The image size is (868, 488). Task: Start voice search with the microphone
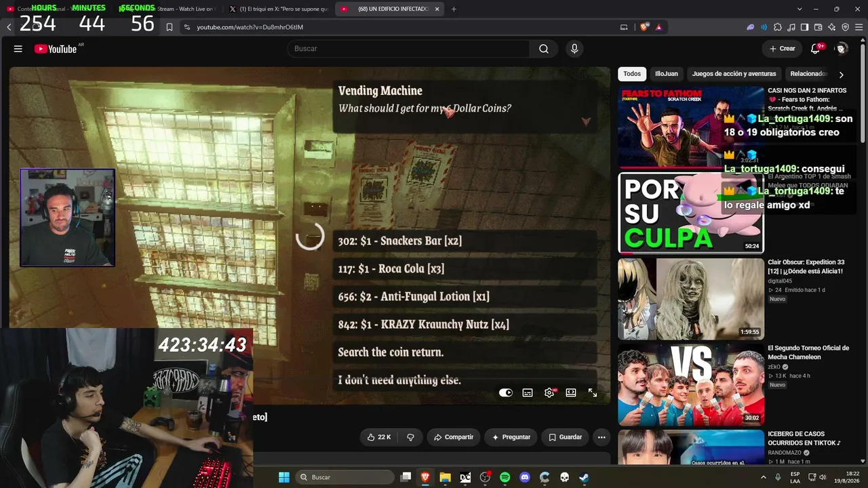[x=574, y=49]
